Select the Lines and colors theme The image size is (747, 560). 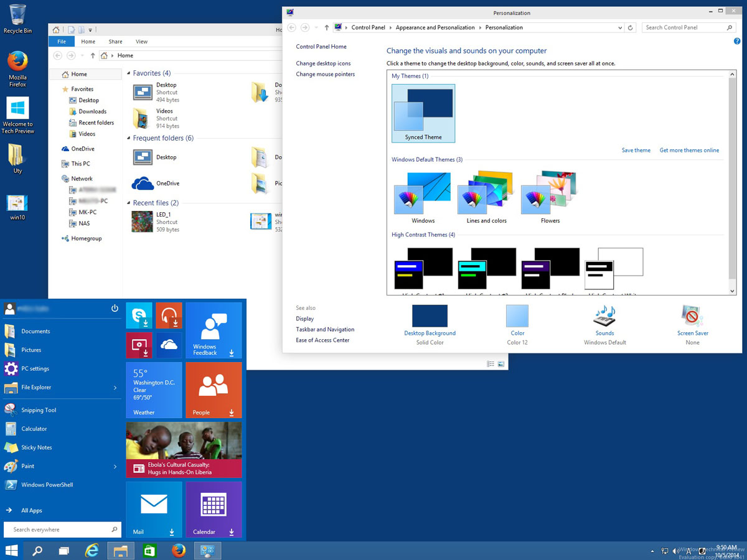[486, 198]
